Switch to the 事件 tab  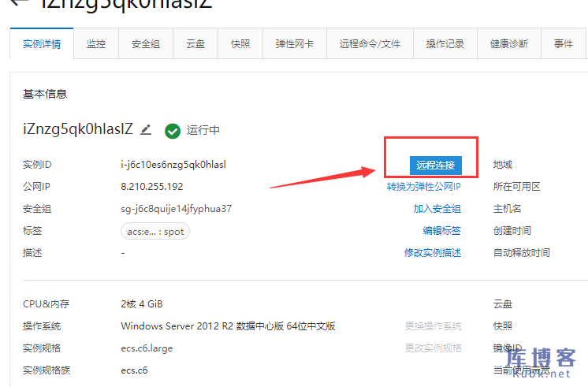[564, 43]
